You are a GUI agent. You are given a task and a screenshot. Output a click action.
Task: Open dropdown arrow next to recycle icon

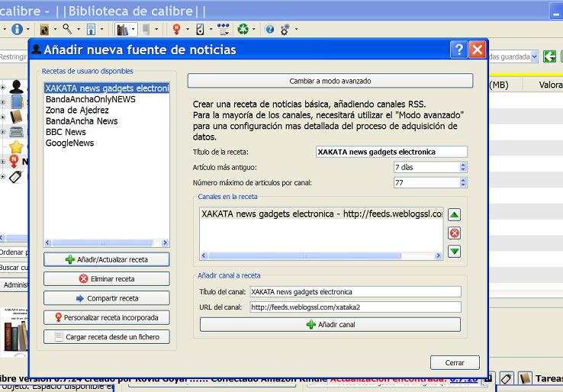tap(253, 30)
